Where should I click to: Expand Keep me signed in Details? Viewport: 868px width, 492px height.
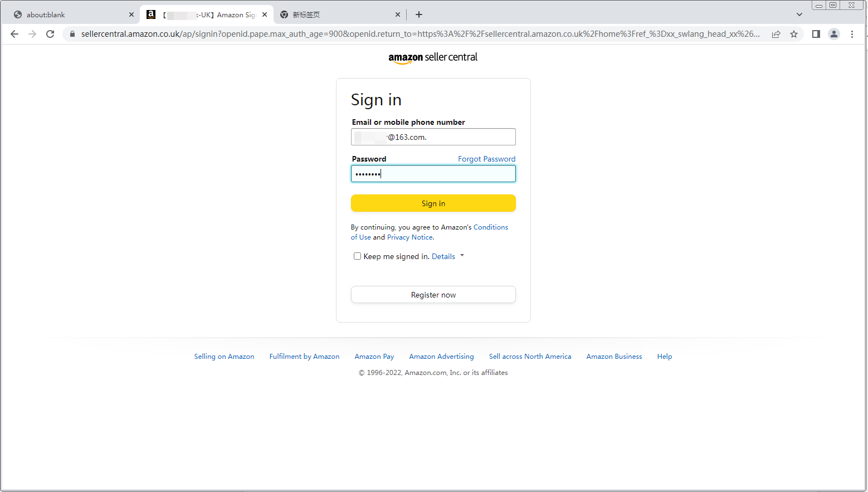[x=447, y=256]
